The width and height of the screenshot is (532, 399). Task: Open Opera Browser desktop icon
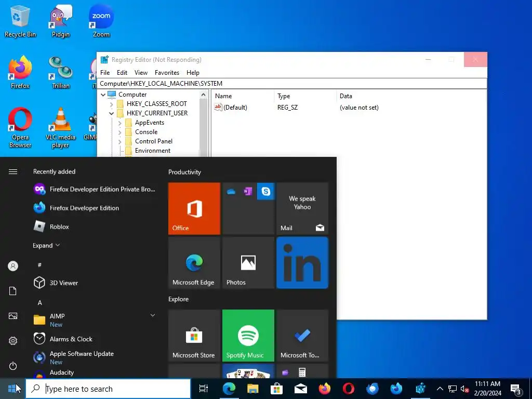click(20, 128)
